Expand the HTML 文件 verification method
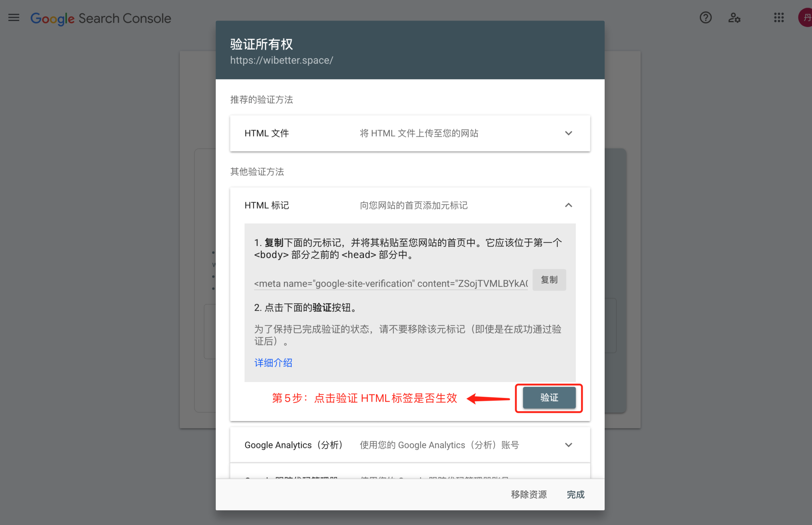Viewport: 812px width, 525px height. click(569, 133)
